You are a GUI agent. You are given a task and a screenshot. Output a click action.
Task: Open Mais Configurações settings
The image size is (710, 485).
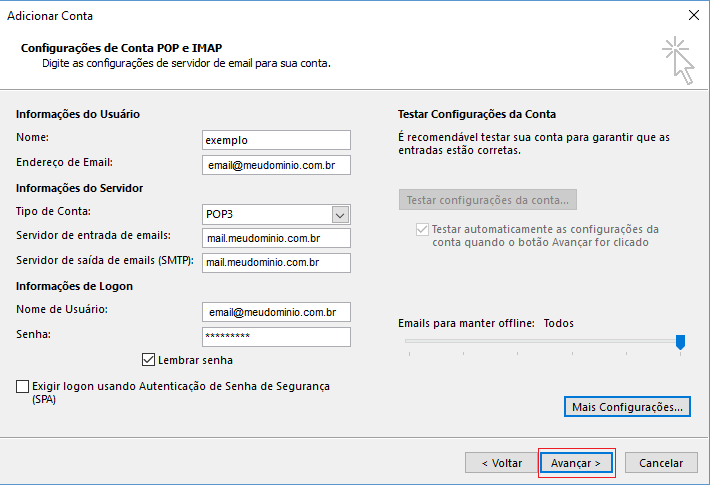[627, 407]
